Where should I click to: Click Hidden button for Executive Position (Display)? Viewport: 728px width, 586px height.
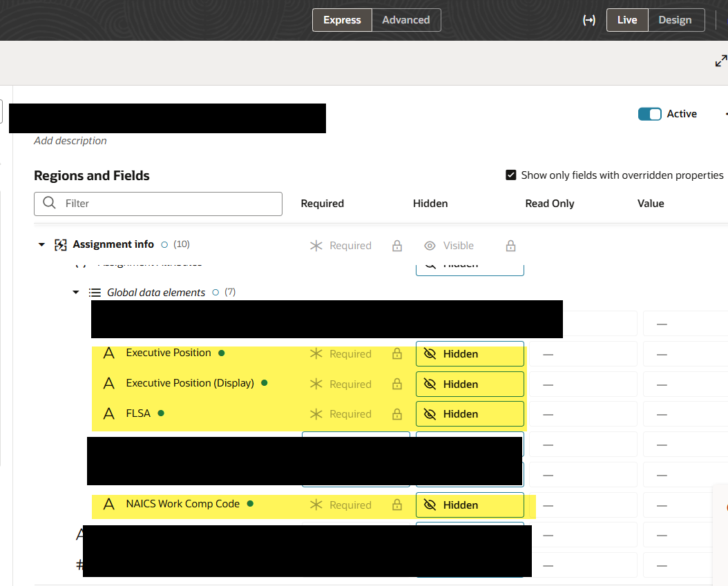click(x=470, y=384)
